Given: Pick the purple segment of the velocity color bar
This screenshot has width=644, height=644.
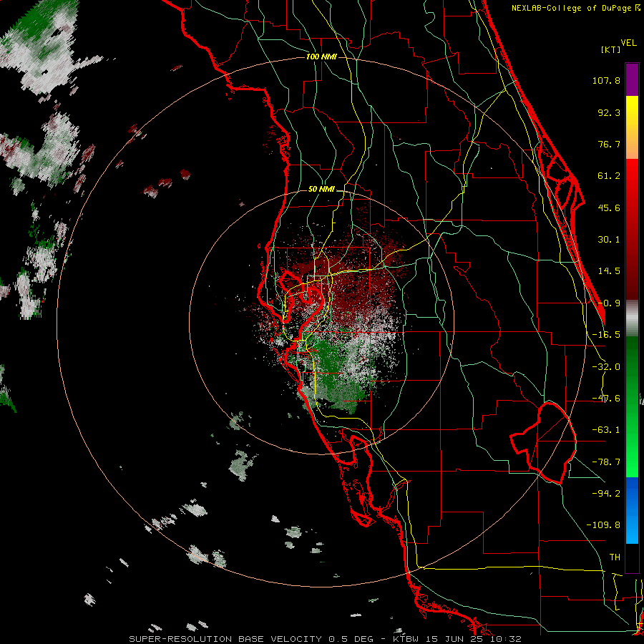Looking at the screenshot, I should [632, 79].
